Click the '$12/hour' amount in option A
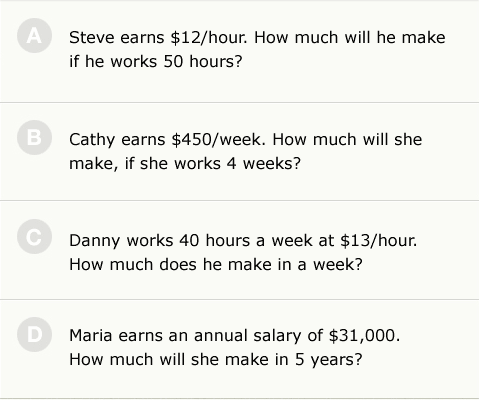Screen dimensions: 479x400 click(x=209, y=37)
